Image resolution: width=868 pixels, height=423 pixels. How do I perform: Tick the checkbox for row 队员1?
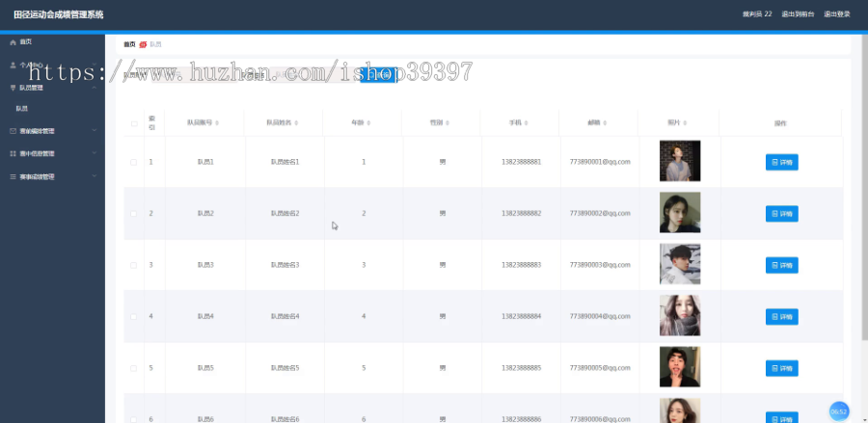pos(133,162)
